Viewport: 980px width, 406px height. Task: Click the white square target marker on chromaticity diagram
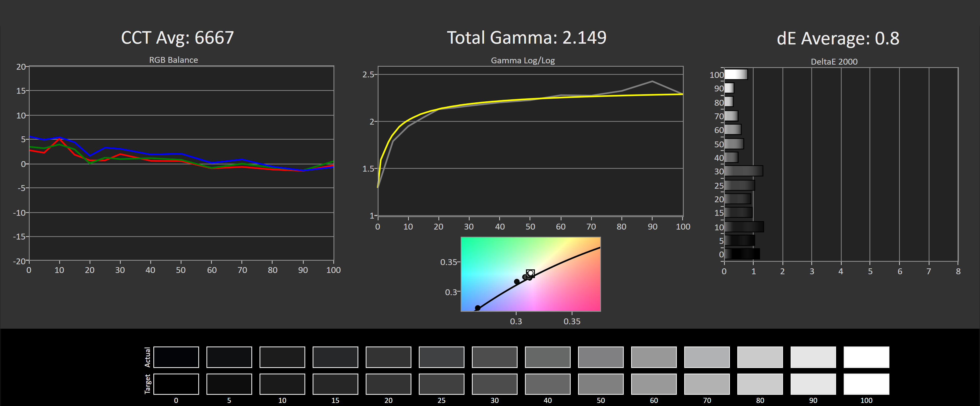tap(530, 273)
